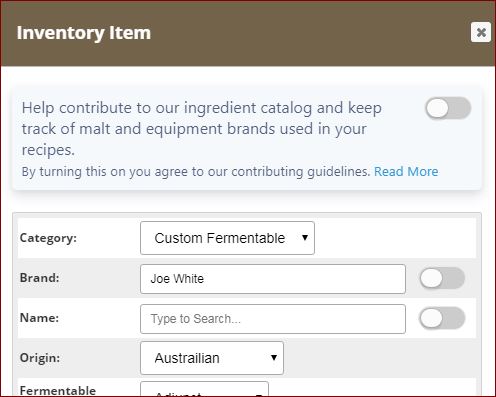Click the Category arrow indicator
This screenshot has height=397, width=496.
305,238
